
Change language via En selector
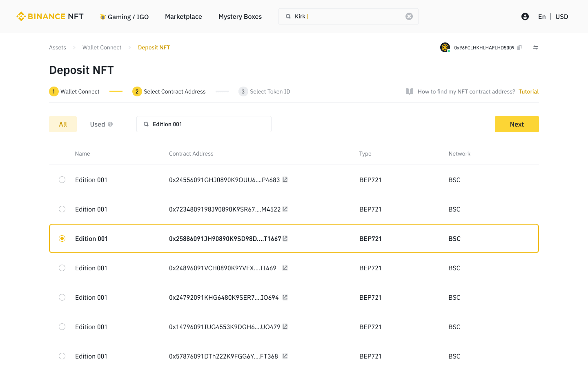point(542,17)
